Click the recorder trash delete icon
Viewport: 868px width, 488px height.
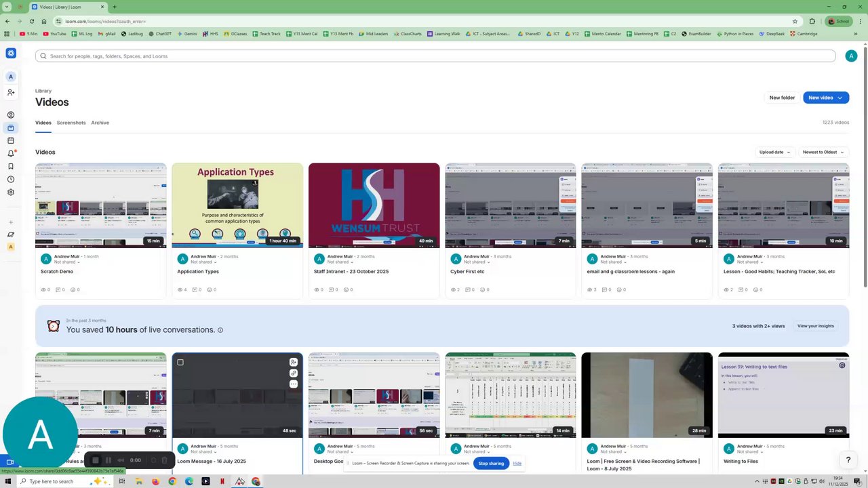[x=164, y=460]
